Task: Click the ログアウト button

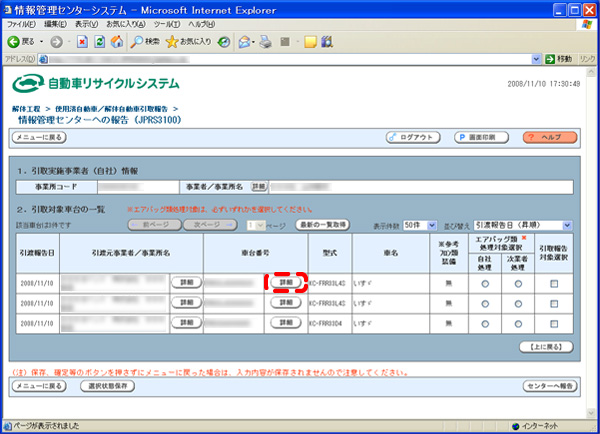Action: [x=413, y=137]
